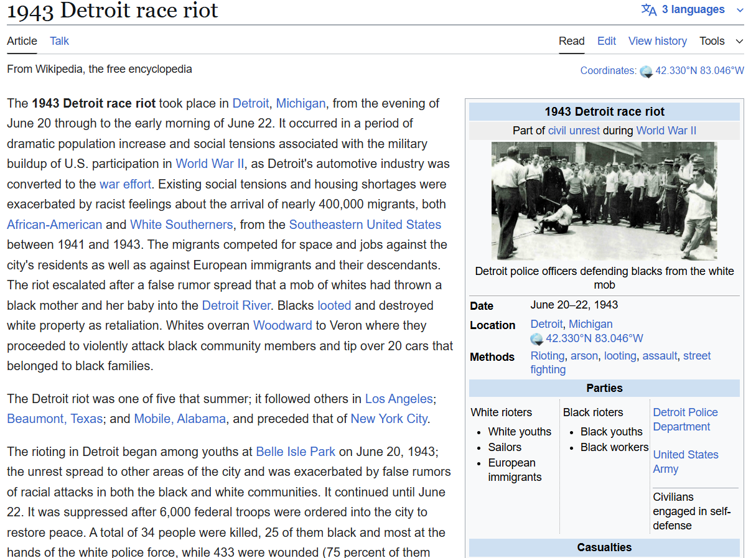Select the Read tab

[571, 41]
